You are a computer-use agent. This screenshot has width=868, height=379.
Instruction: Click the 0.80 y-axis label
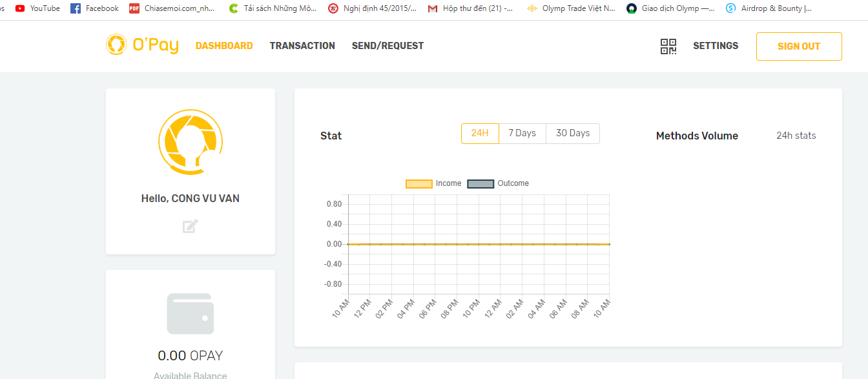tap(334, 204)
